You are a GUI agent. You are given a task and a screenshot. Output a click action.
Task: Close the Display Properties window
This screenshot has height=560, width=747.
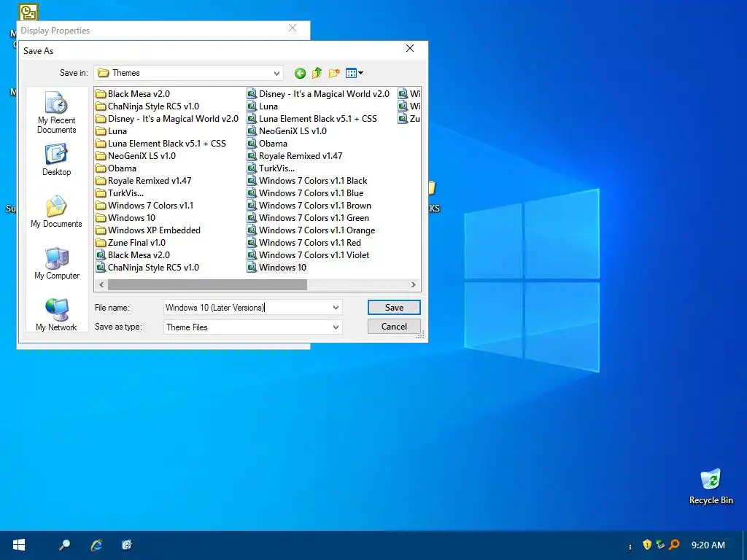(x=293, y=28)
